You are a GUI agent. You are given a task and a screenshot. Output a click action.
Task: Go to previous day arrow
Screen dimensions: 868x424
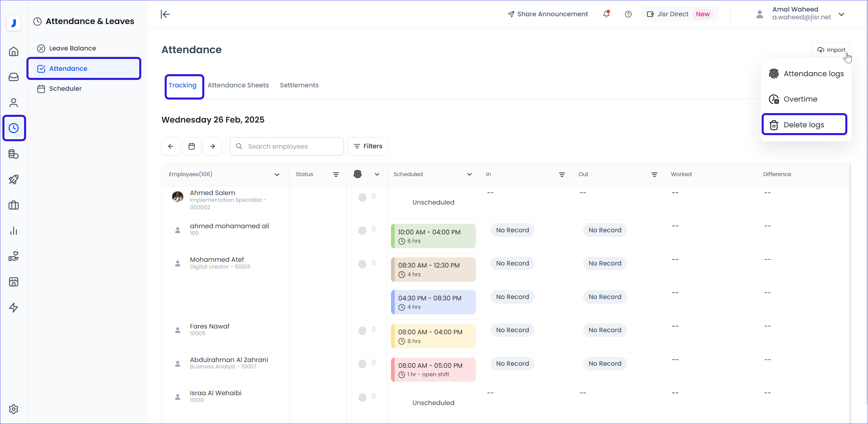tap(171, 146)
